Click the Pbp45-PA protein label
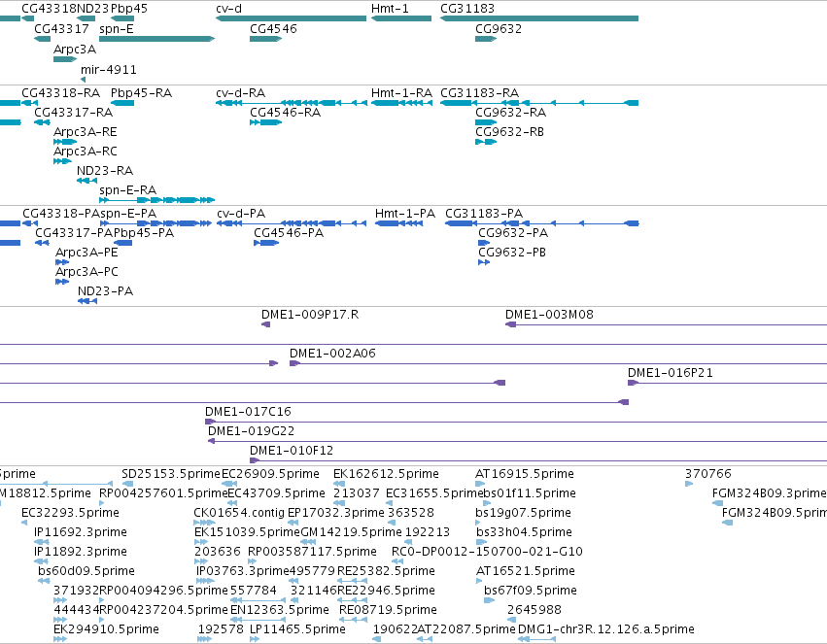This screenshot has width=827, height=644. 144,233
